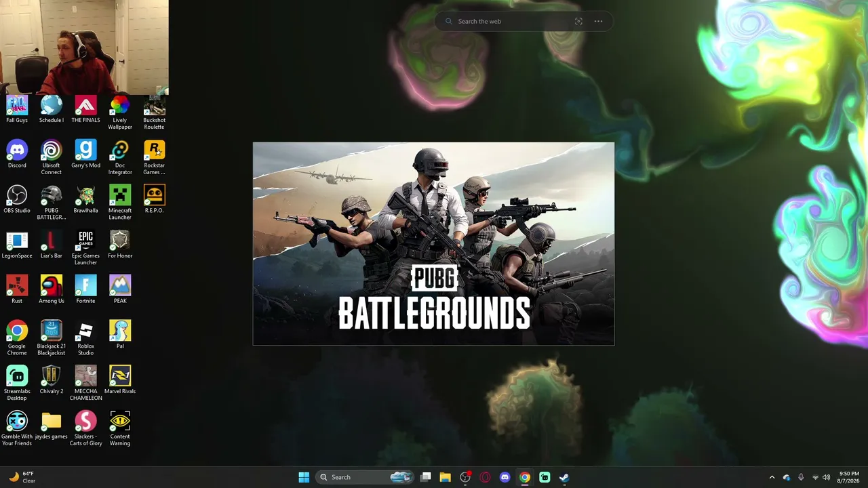Screen dimensions: 868x488
Task: Select the Fall Guys desktop icon
Action: [x=17, y=110]
